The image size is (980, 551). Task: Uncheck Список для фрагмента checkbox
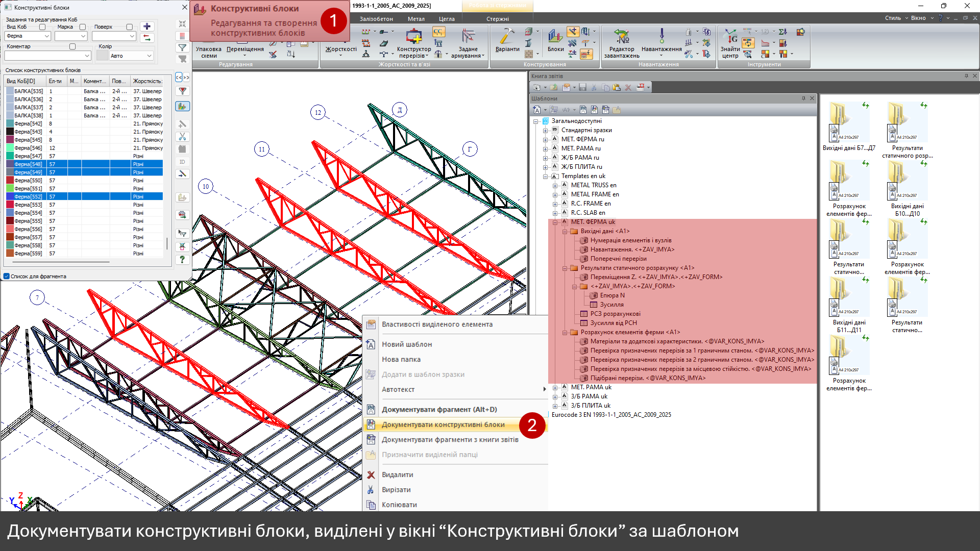click(7, 276)
